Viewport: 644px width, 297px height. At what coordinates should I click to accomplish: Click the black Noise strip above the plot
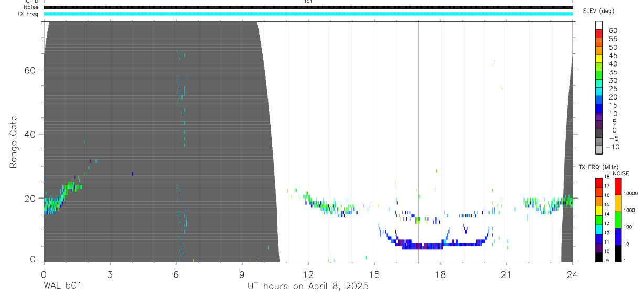tap(308, 7)
